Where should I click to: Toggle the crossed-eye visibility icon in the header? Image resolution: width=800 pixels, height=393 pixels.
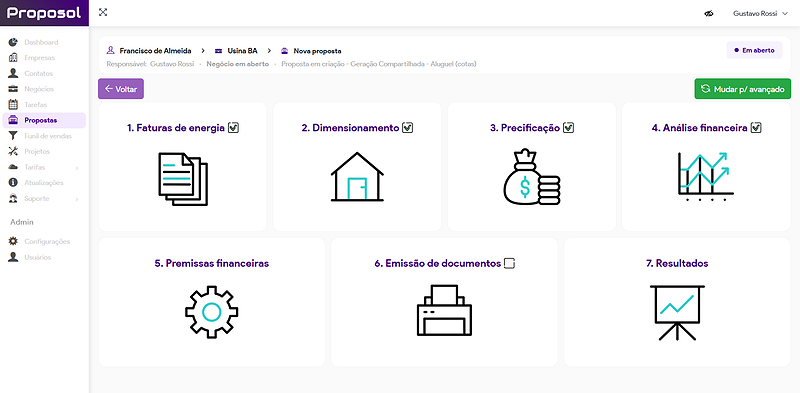tap(708, 14)
